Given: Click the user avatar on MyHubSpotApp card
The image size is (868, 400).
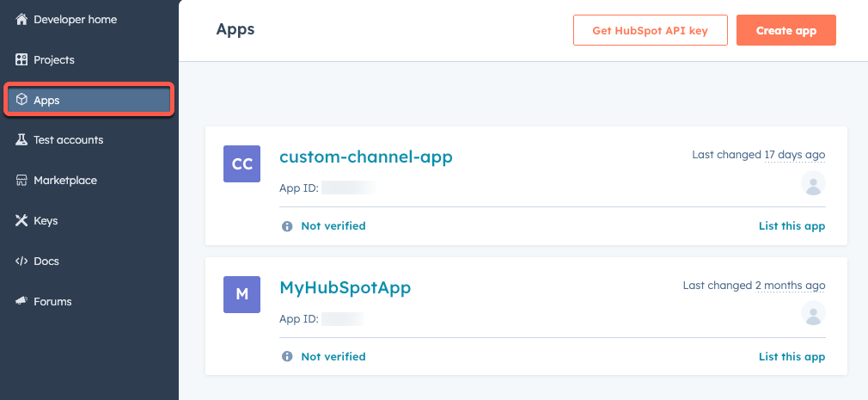Looking at the screenshot, I should click(x=813, y=314).
